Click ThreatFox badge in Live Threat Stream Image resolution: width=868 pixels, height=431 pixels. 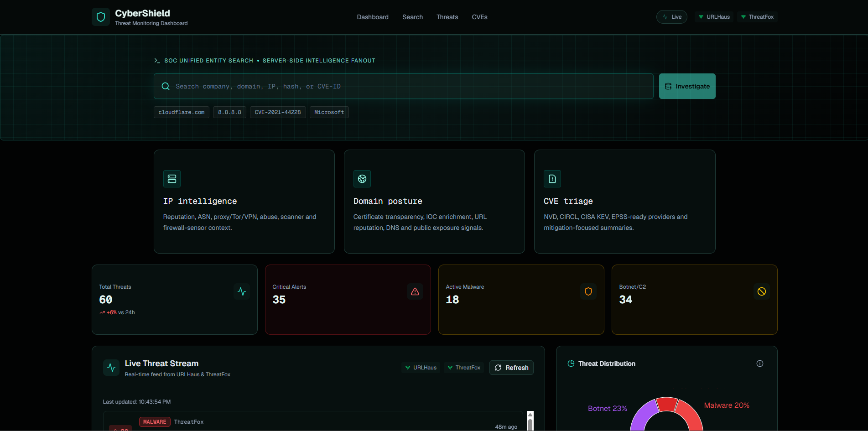point(464,368)
